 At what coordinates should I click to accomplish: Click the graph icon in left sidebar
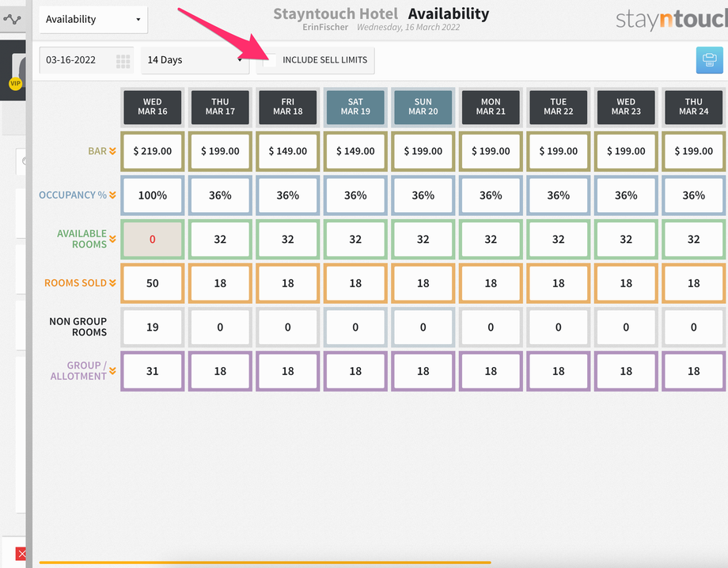[12, 19]
